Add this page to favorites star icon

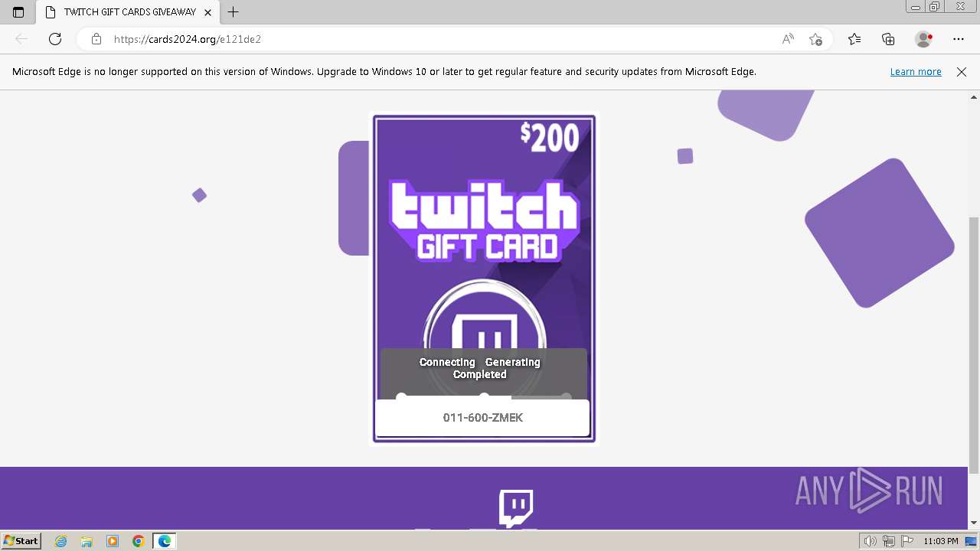click(815, 39)
